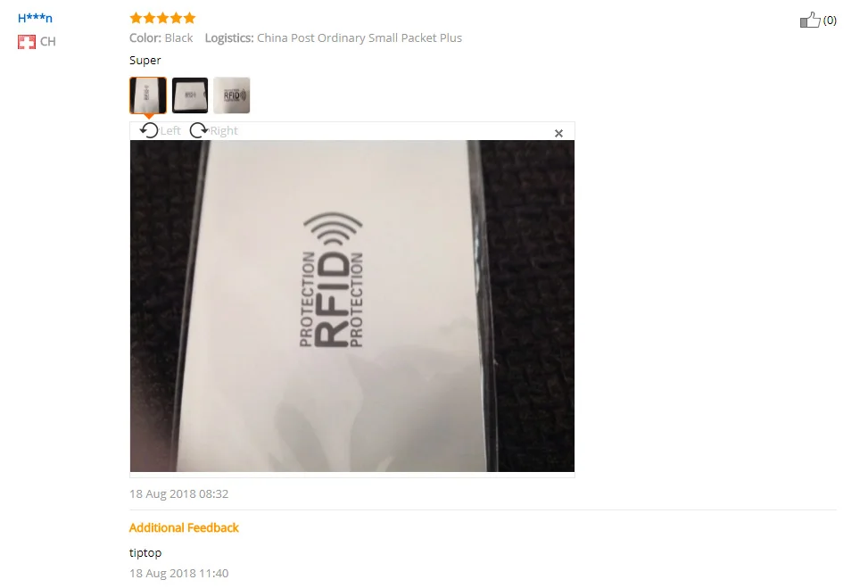868x588 pixels.
Task: Click the rotate right arrow icon
Action: 199,130
